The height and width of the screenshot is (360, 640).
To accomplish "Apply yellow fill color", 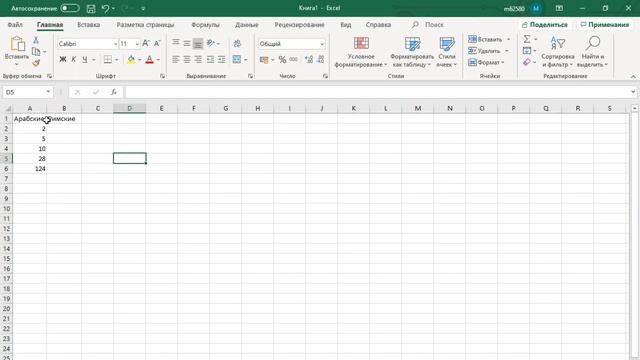I will [131, 60].
